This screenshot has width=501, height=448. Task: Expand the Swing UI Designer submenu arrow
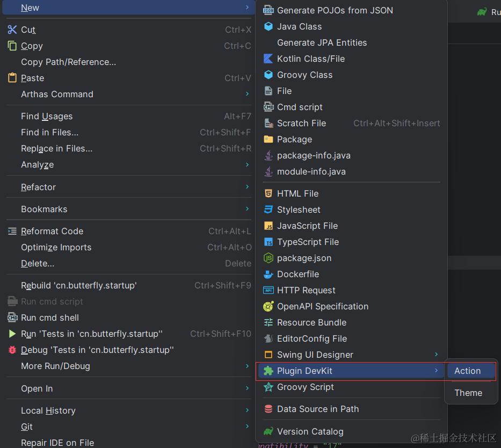[437, 355]
